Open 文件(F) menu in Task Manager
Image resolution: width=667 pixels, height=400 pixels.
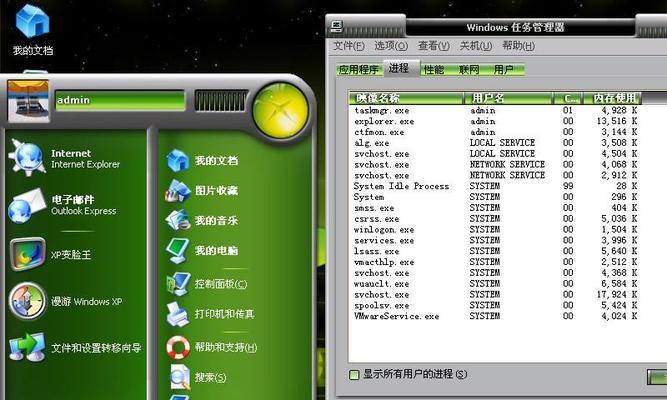(348, 46)
